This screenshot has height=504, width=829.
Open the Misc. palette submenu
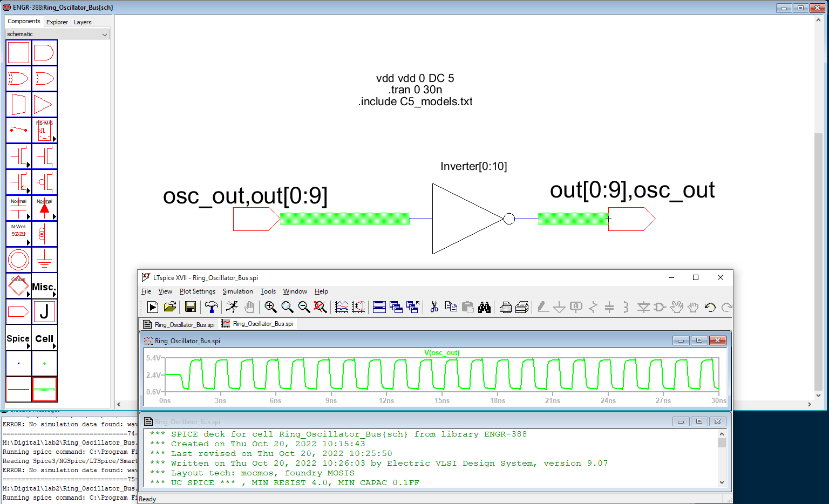coord(44,286)
